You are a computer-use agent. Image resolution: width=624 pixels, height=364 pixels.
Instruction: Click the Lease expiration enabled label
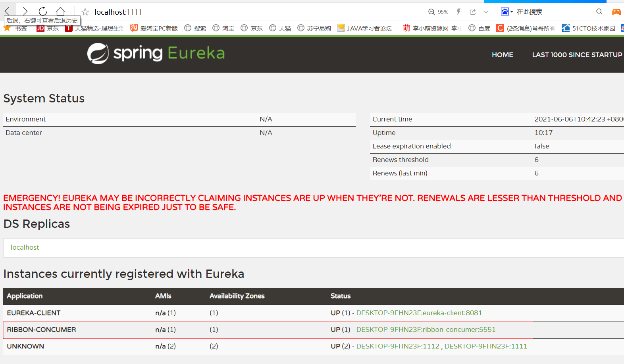pyautogui.click(x=412, y=146)
